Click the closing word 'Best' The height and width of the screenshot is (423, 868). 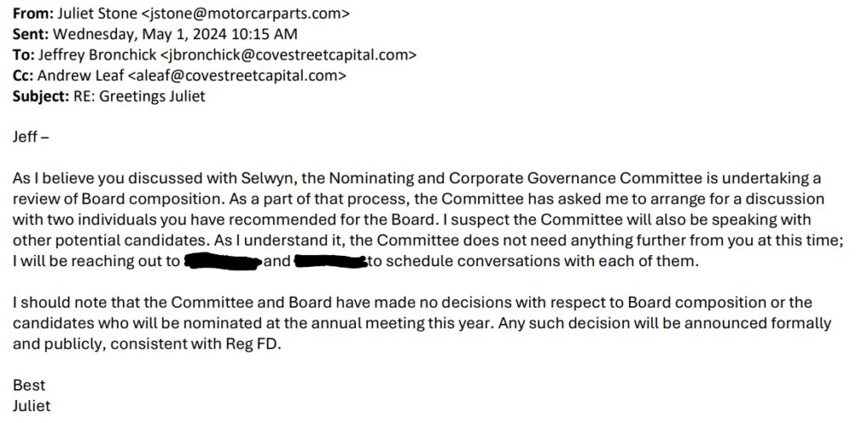click(29, 386)
